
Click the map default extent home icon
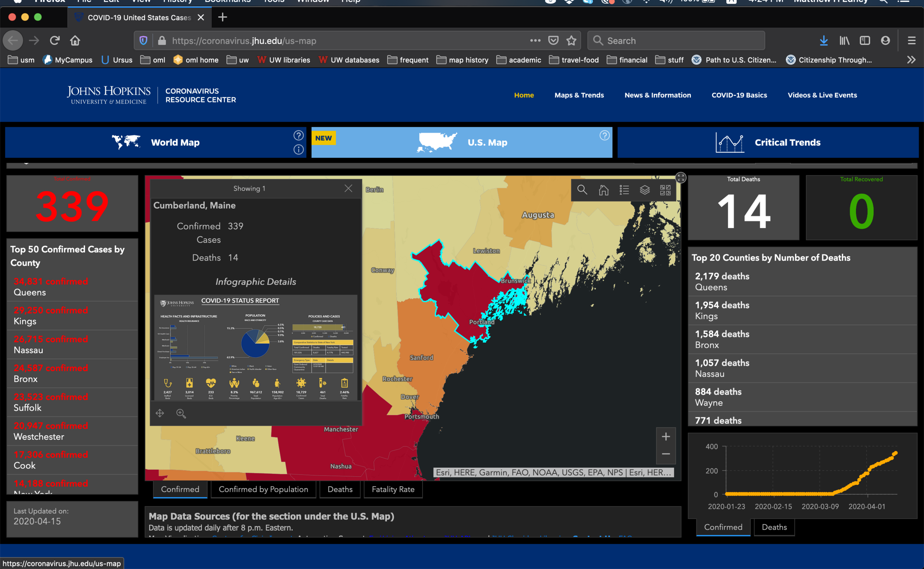coord(603,190)
